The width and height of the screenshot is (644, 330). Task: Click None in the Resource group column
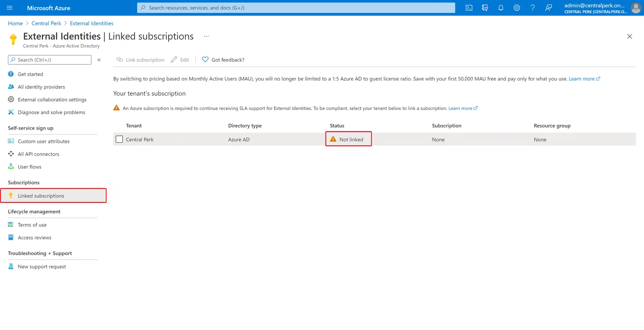(x=540, y=139)
